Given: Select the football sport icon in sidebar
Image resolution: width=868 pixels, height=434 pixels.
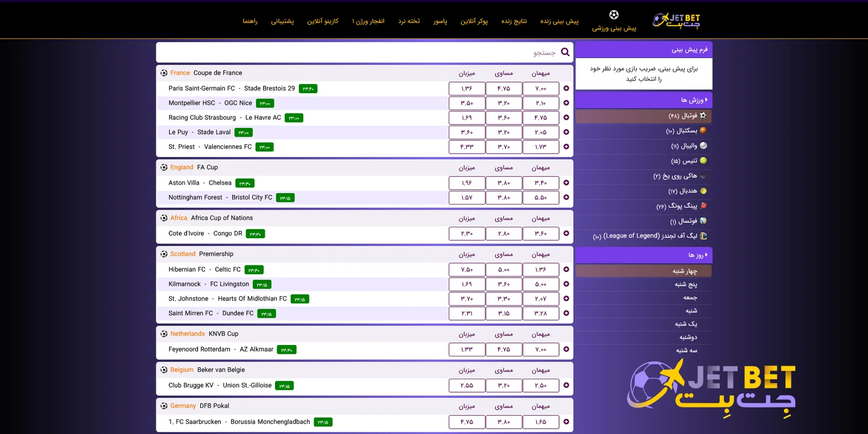Looking at the screenshot, I should (703, 116).
